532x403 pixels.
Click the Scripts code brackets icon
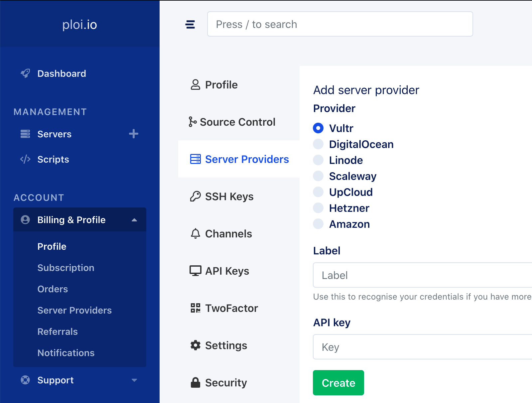click(25, 159)
